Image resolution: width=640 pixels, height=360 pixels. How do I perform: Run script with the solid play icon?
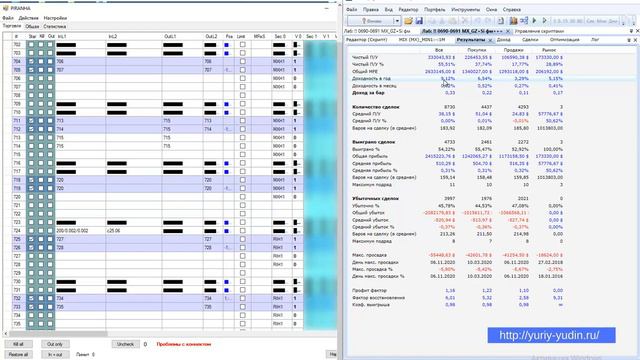534,20
